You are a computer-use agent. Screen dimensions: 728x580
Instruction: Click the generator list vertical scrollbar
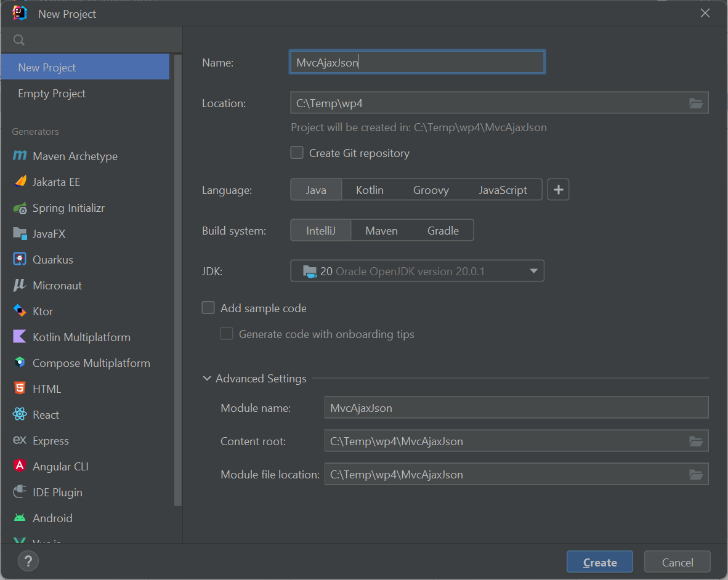177,280
